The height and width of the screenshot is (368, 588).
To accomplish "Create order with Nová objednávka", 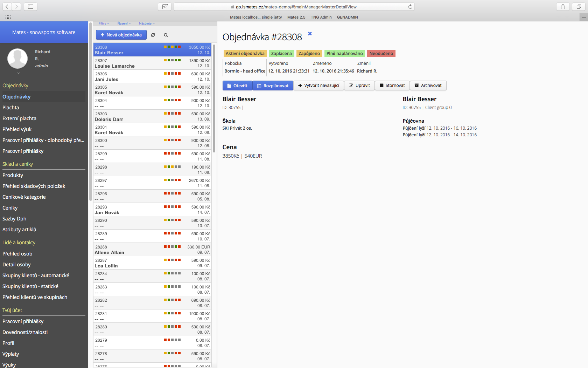I will (121, 35).
